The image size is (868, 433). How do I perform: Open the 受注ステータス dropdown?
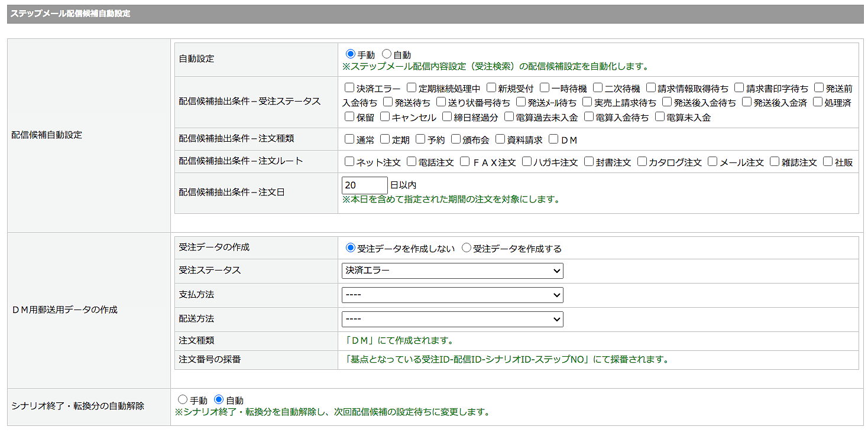(x=452, y=271)
